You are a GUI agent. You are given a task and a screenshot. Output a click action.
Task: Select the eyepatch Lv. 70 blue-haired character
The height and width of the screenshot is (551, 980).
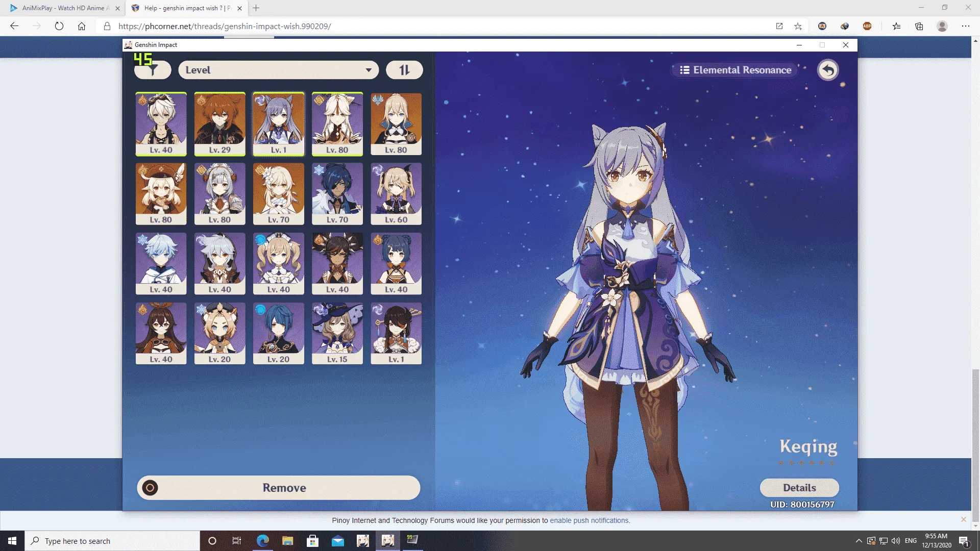pyautogui.click(x=337, y=194)
